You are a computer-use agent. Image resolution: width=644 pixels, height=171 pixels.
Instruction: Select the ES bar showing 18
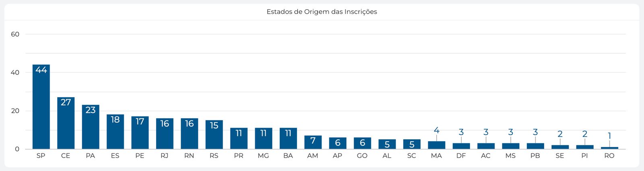115,132
